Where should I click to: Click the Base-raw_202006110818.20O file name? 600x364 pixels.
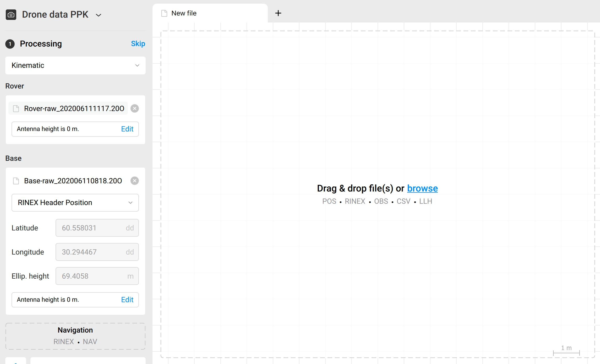[73, 181]
